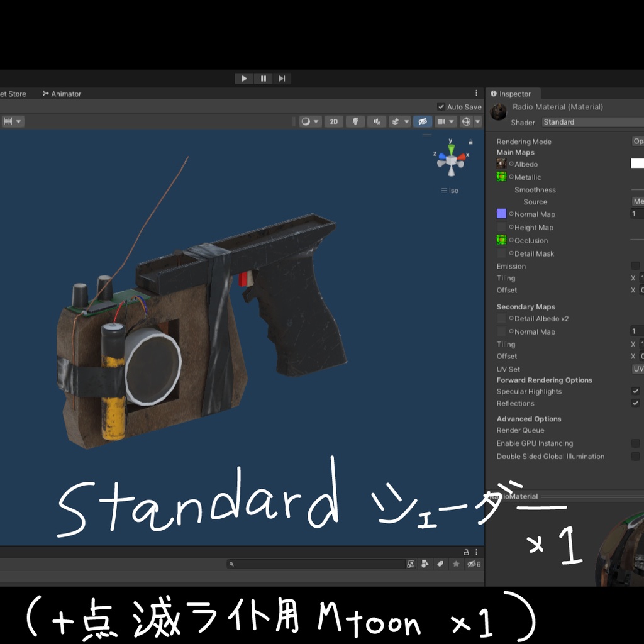Screen dimensions: 644x644
Task: Open the Shader dropdown showing Standard
Action: click(593, 122)
